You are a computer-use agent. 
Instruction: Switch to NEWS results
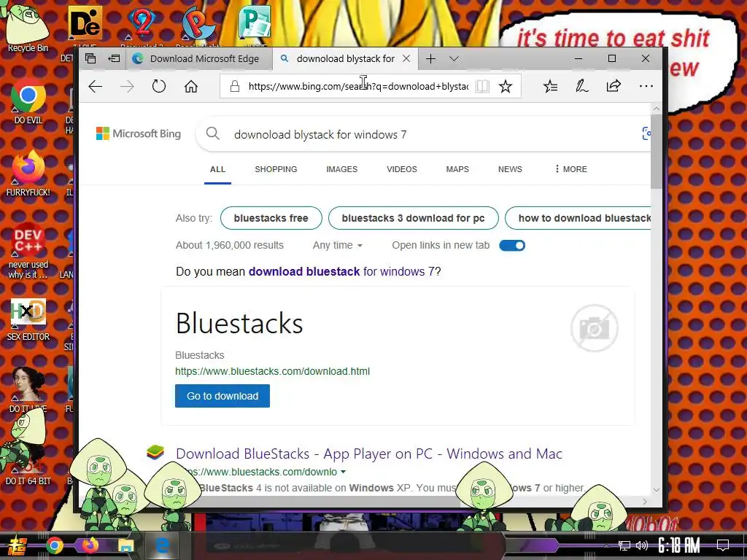(510, 169)
